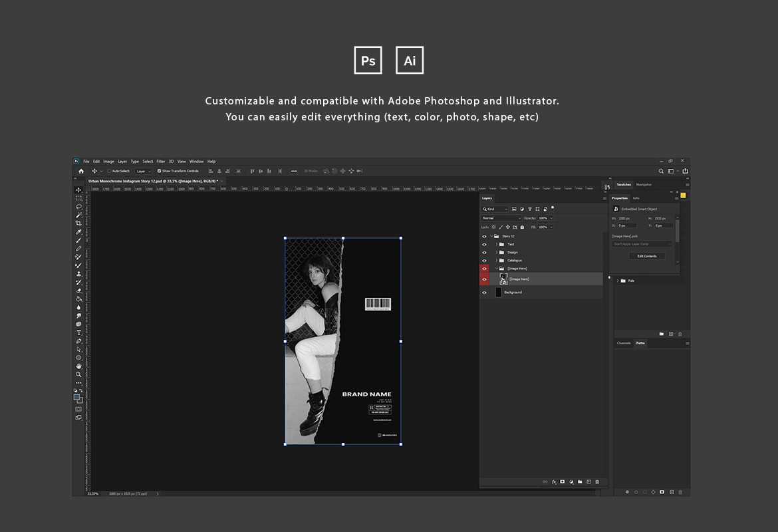The height and width of the screenshot is (532, 778).
Task: Expand the Text group
Action: [496, 244]
